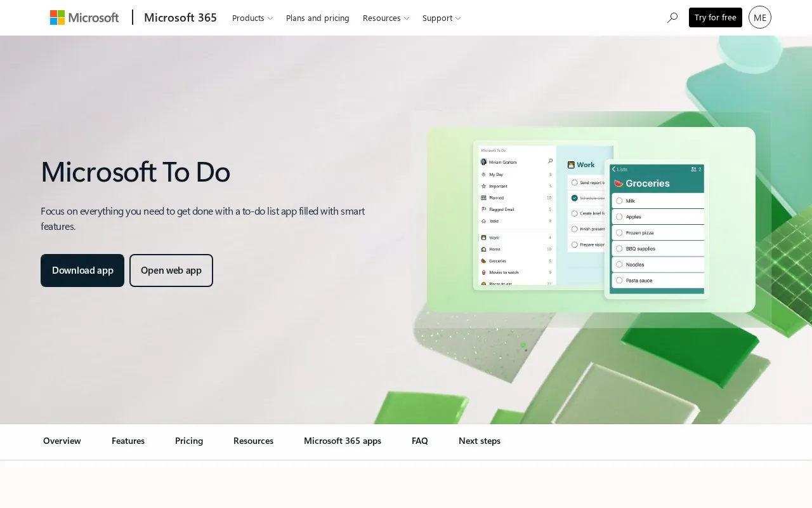812x508 pixels.
Task: Jump to Microsoft 365 apps section
Action: [343, 441]
